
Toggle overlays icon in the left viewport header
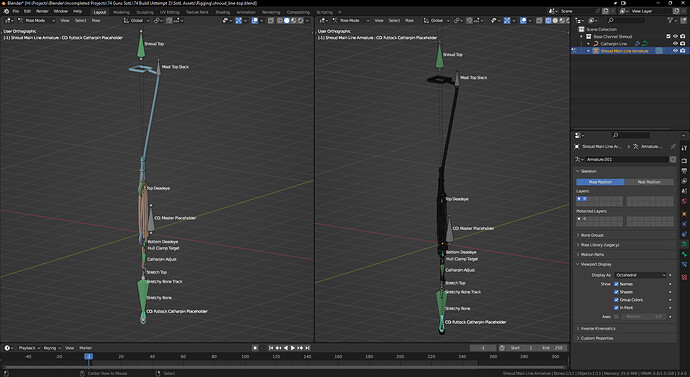pyautogui.click(x=255, y=20)
